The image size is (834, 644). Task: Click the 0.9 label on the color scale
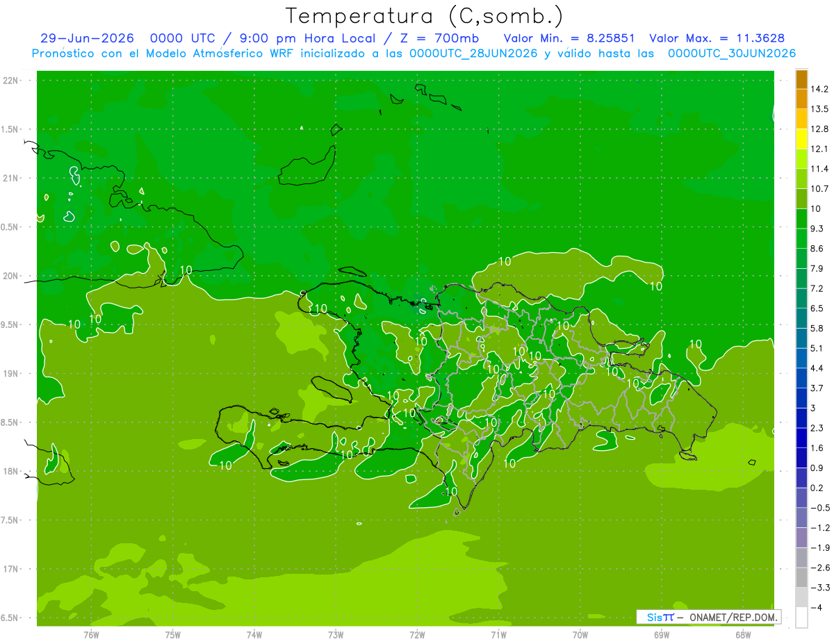818,468
